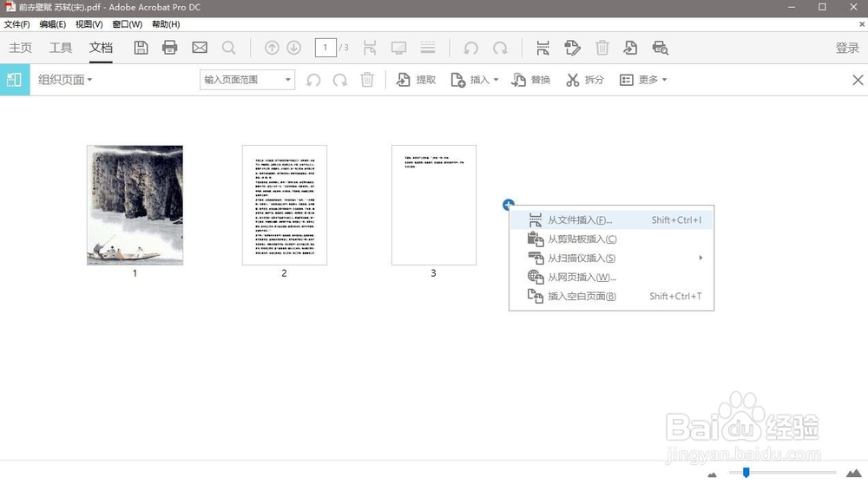The height and width of the screenshot is (484, 868).
Task: Click the extract page icon in top toolbar
Action: point(630,48)
